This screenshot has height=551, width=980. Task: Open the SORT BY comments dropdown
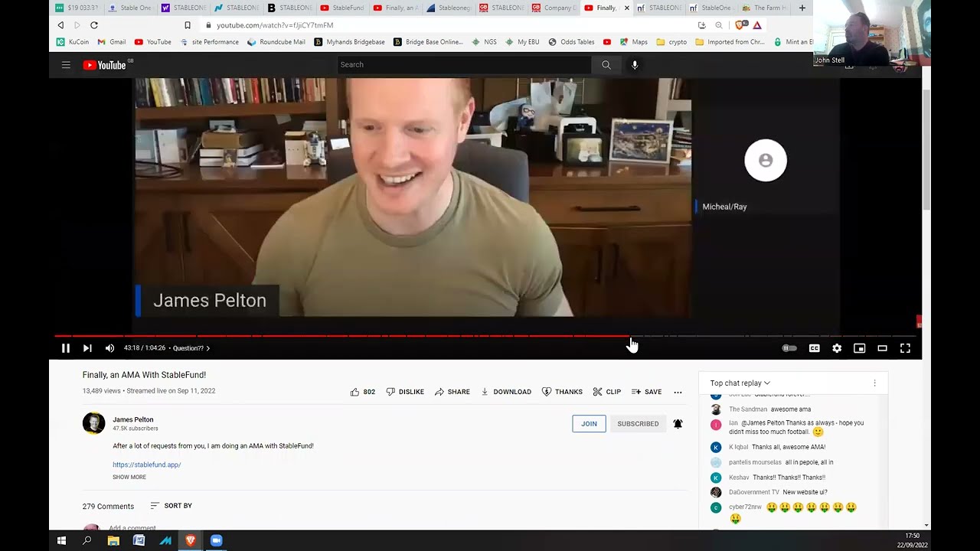171,506
